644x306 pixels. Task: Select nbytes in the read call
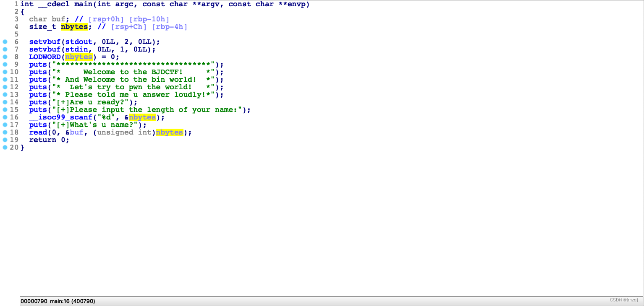[x=170, y=132]
